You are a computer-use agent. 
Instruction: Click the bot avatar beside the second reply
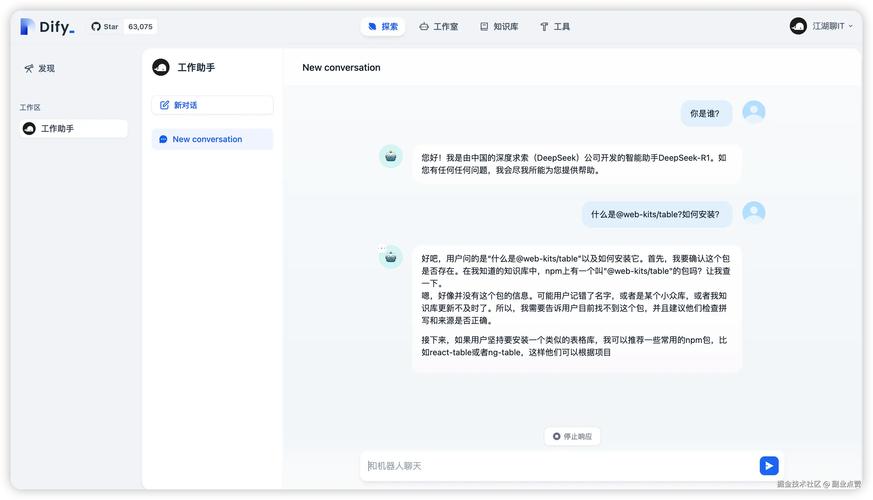(391, 257)
